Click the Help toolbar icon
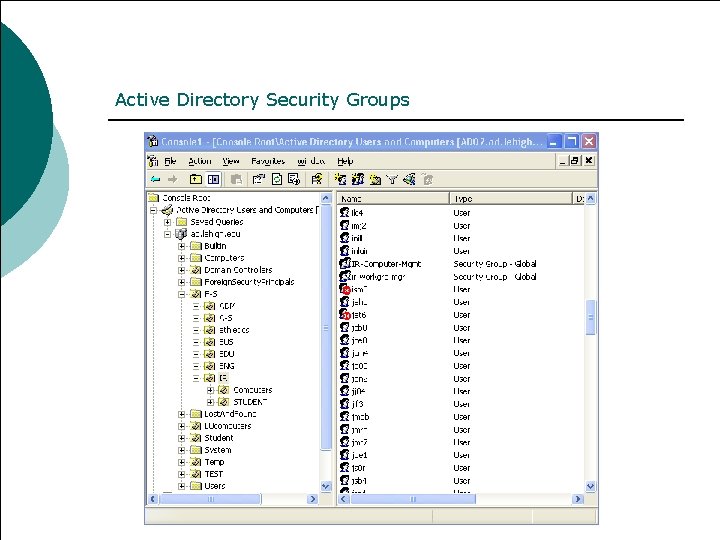Image resolution: width=720 pixels, height=540 pixels. pyautogui.click(x=317, y=180)
